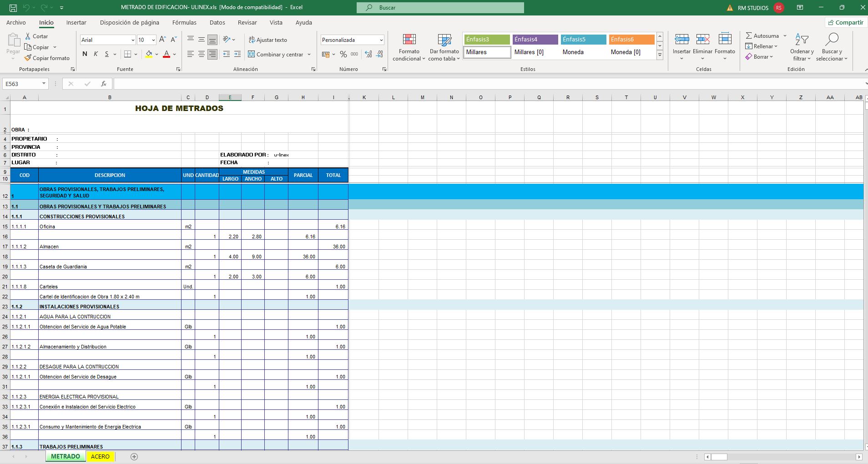Image resolution: width=868 pixels, height=464 pixels.
Task: Toggle Negrita bold formatting
Action: [85, 54]
